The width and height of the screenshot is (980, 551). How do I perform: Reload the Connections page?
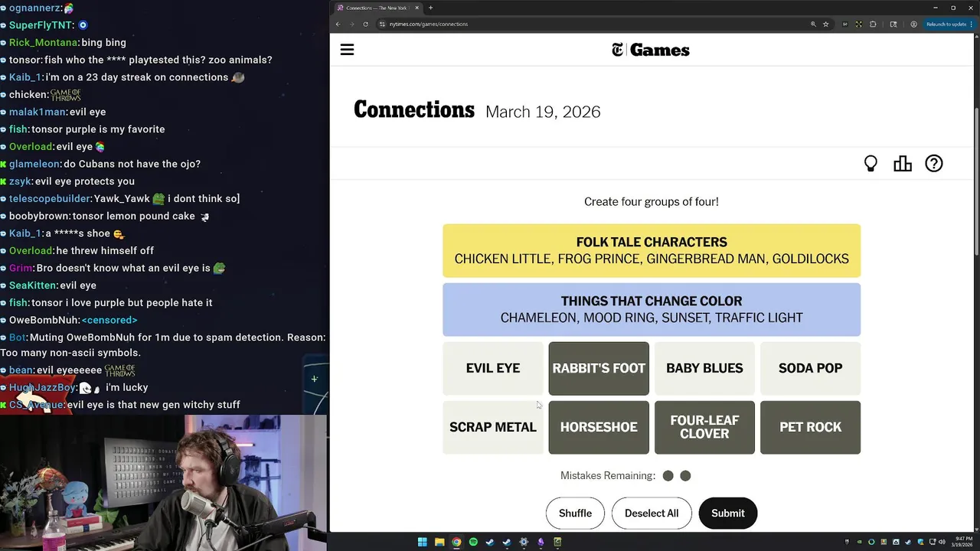click(365, 24)
